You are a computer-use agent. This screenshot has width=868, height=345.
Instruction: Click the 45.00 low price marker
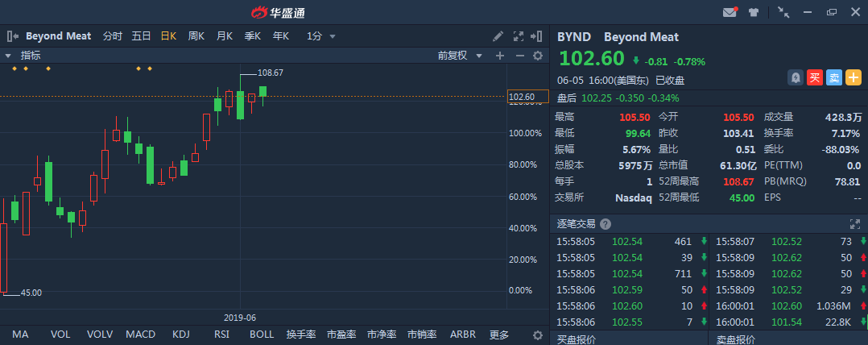(x=31, y=293)
